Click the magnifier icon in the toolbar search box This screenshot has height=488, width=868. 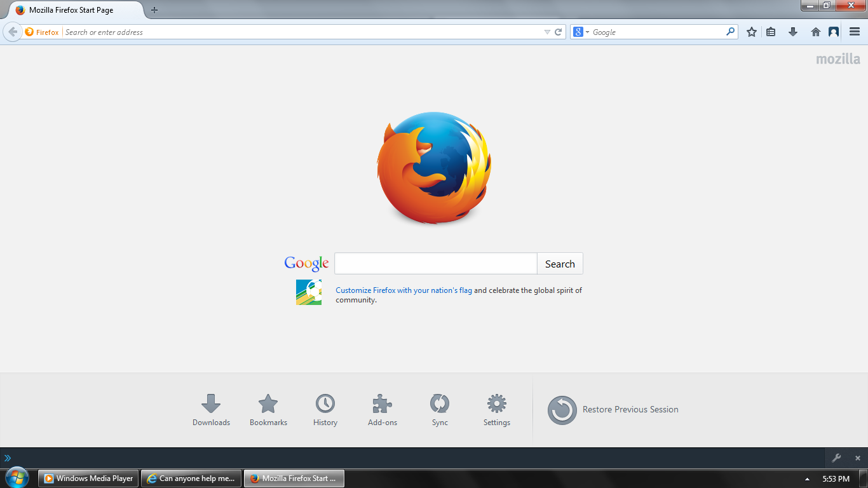731,32
